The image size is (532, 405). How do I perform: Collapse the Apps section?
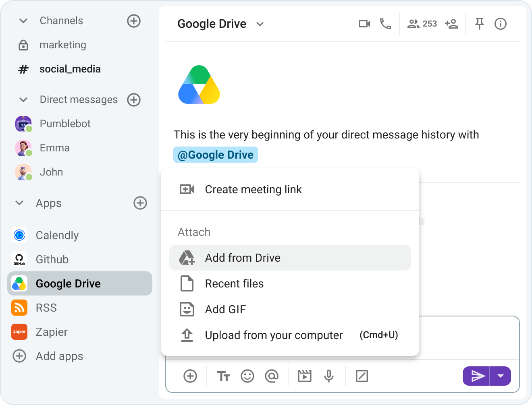19,203
